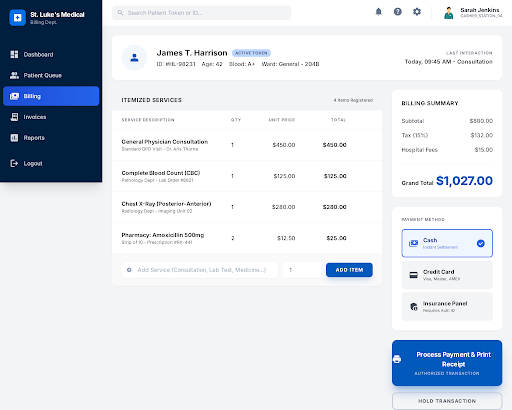Screen dimensions: 512x410
Task: Click the Dashboard grid icon
Action: click(14, 54)
